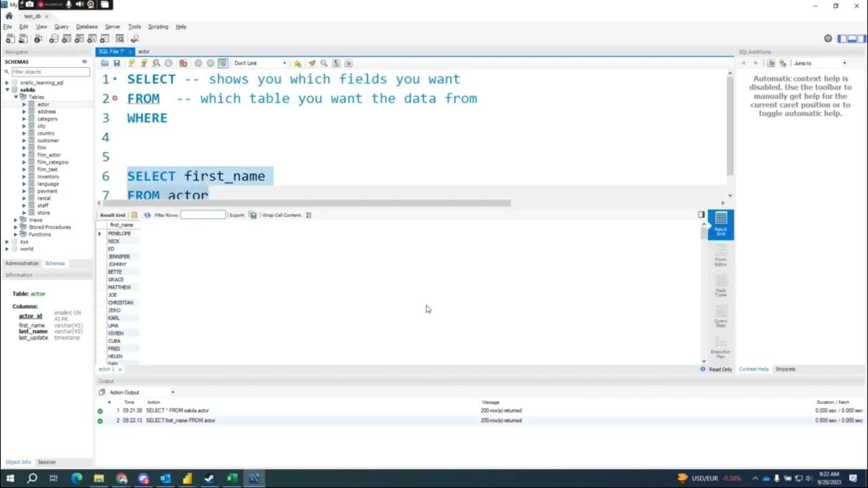Open a SQL script file in the editor
Image resolution: width=868 pixels, height=488 pixels.
(105, 63)
